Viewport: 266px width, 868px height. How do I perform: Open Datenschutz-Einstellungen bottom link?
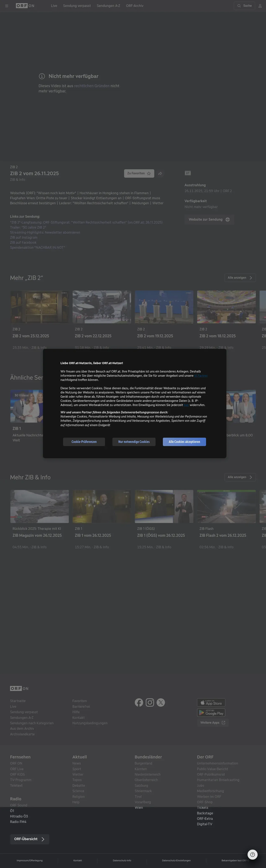pyautogui.click(x=176, y=860)
